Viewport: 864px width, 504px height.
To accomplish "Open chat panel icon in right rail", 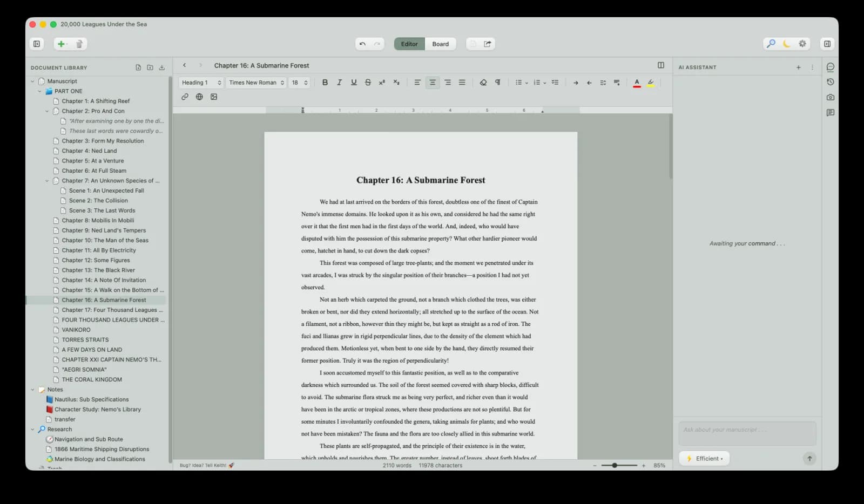I will pos(831,67).
